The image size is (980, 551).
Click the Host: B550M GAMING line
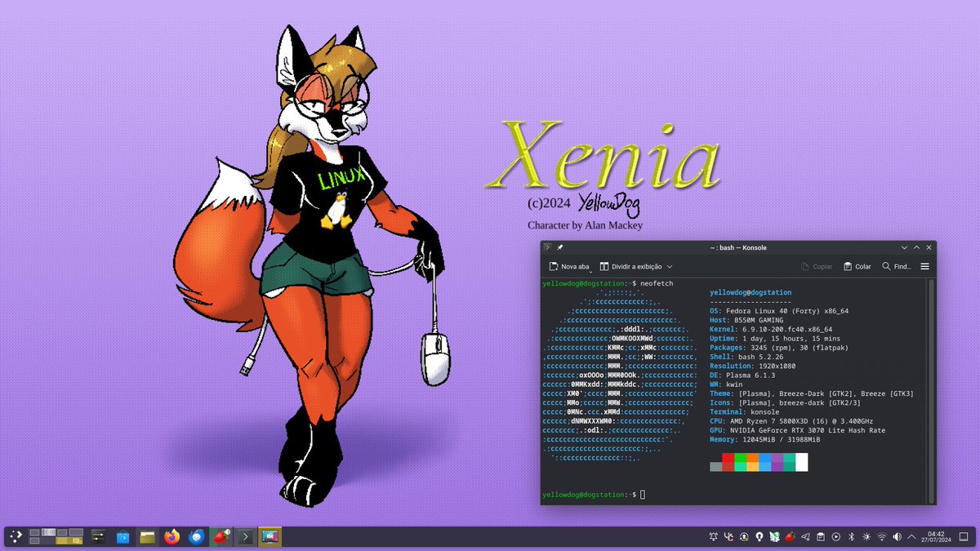point(746,320)
